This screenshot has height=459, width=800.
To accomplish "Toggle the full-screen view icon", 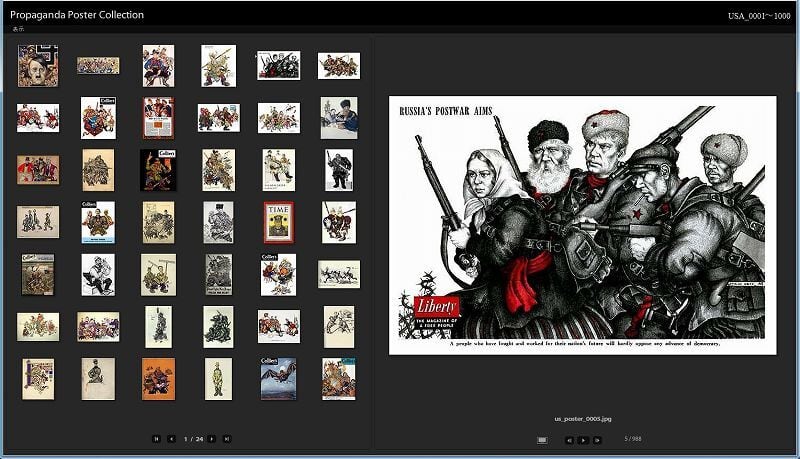I will pos(542,440).
